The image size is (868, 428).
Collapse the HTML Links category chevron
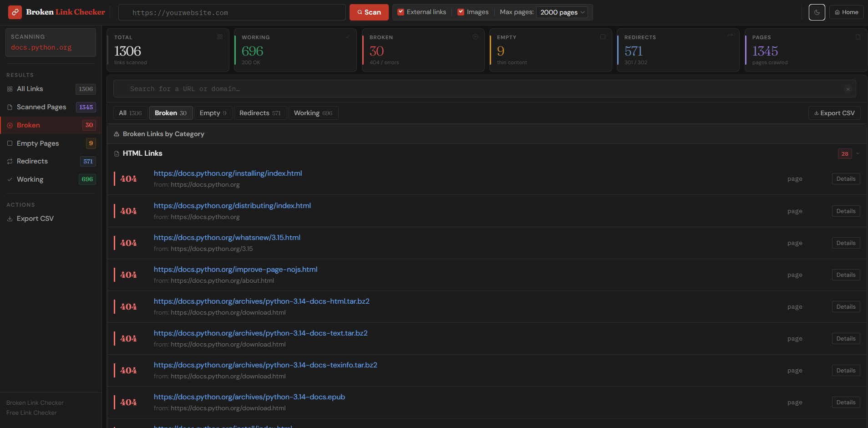tap(858, 154)
